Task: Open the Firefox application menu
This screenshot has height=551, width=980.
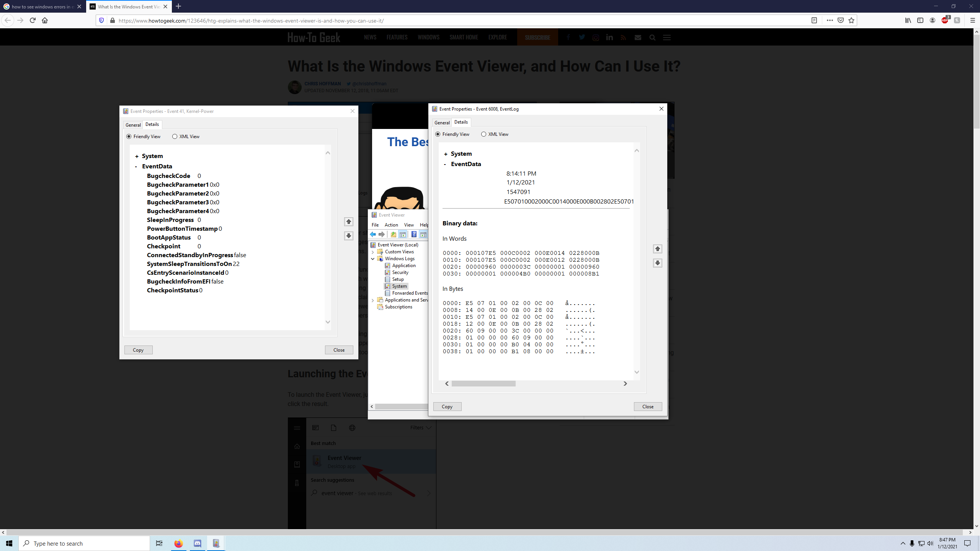Action: [972, 20]
